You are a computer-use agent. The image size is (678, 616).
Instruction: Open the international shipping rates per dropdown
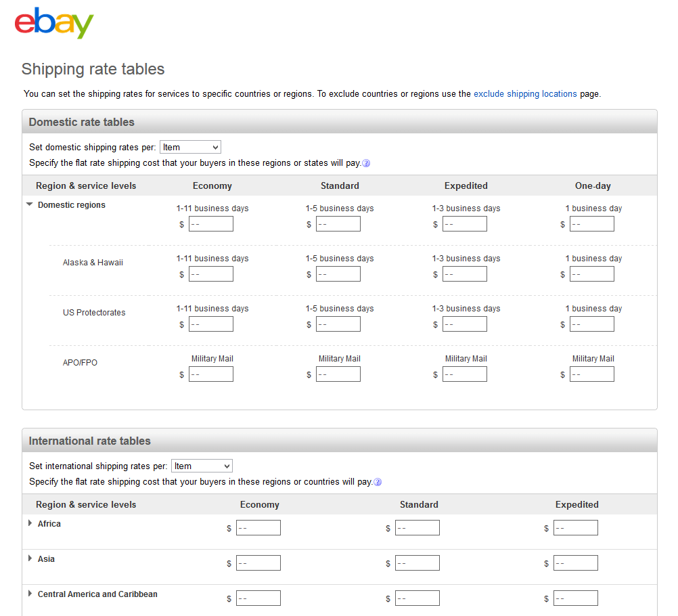tap(202, 466)
